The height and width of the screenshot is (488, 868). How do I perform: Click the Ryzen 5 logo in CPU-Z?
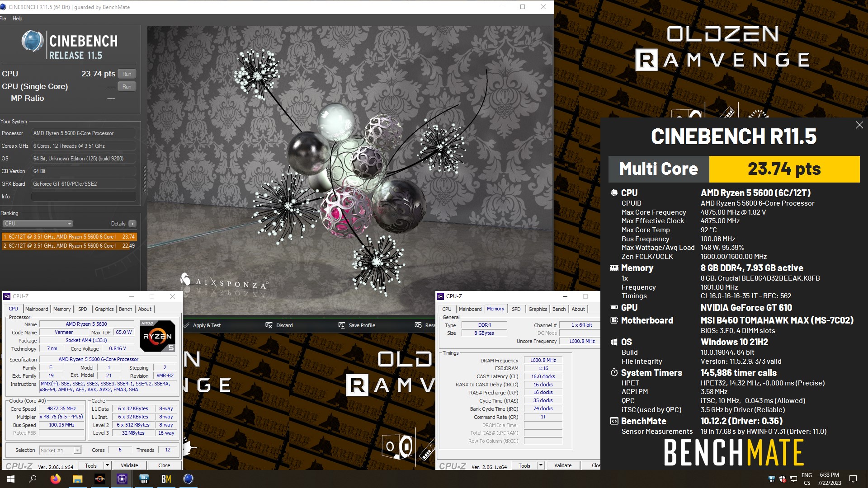pos(157,336)
